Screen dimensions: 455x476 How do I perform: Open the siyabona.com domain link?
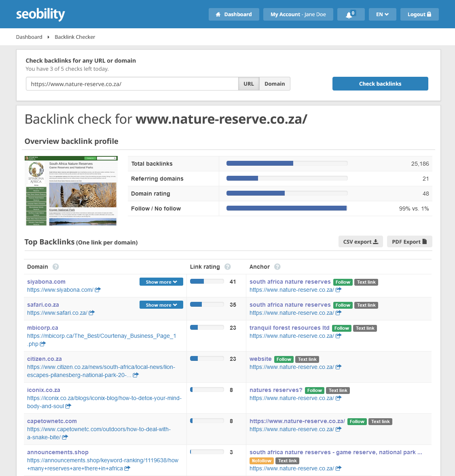(46, 282)
